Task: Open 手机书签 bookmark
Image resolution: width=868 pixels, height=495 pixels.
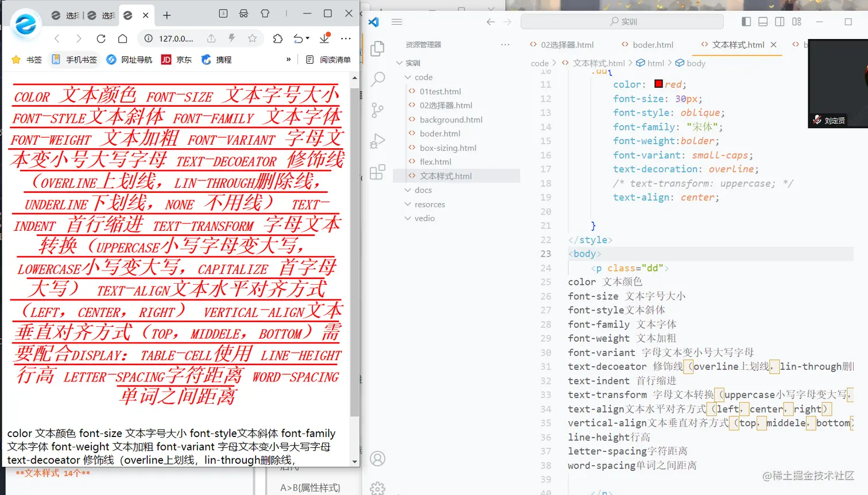Action: (75, 60)
